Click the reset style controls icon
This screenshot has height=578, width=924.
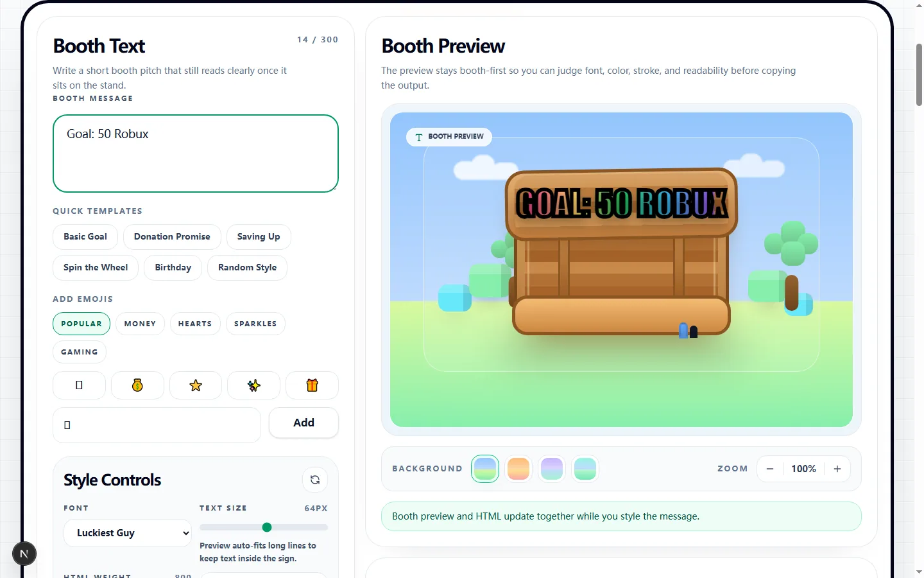[315, 480]
